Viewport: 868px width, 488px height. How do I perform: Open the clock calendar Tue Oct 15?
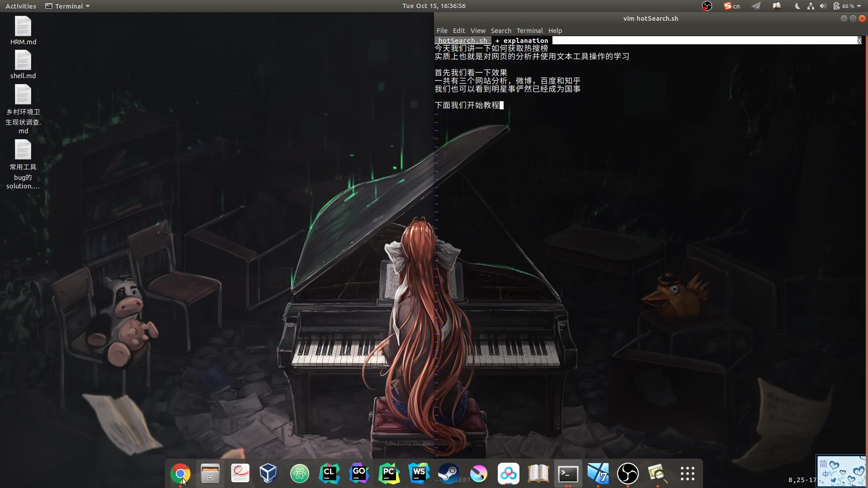pos(434,6)
